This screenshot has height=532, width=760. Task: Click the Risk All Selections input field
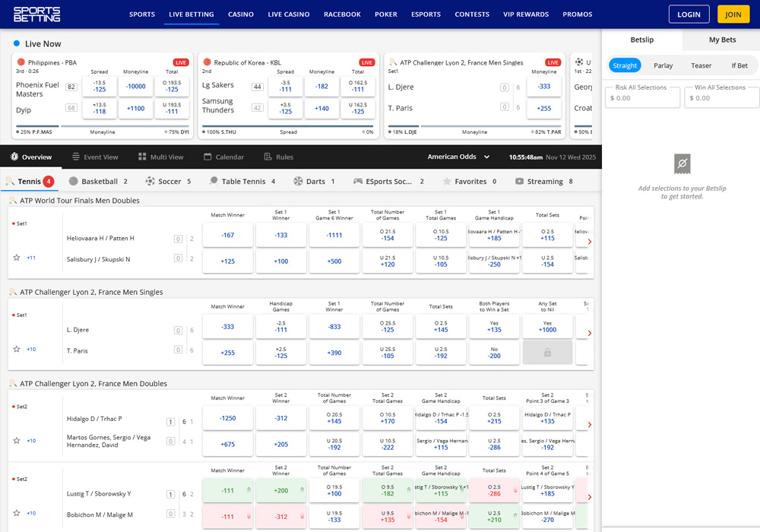642,98
